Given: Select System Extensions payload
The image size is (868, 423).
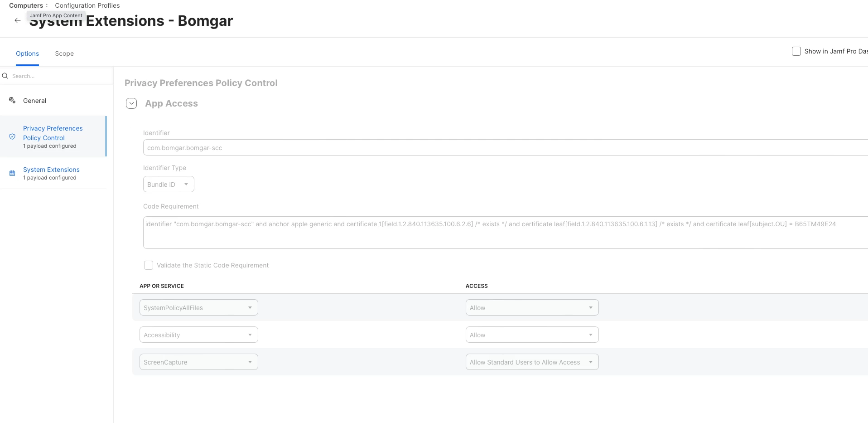Looking at the screenshot, I should click(53, 173).
